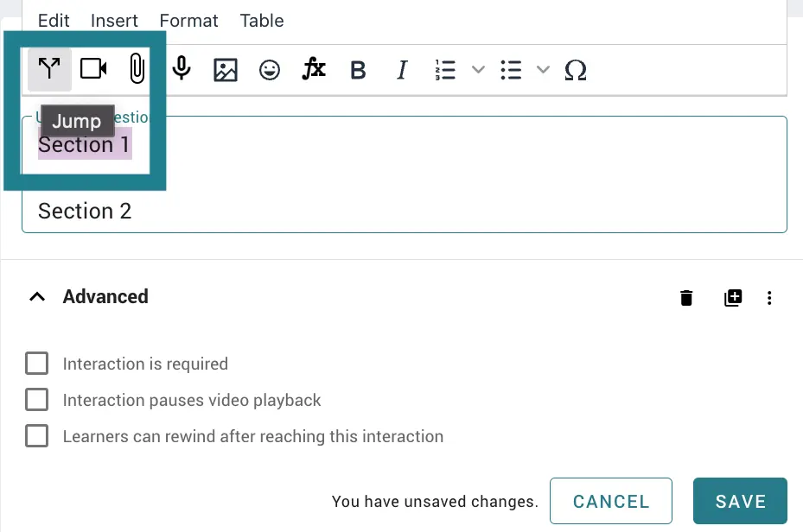Attach a file using the paperclip icon
This screenshot has width=803, height=532.
click(137, 68)
